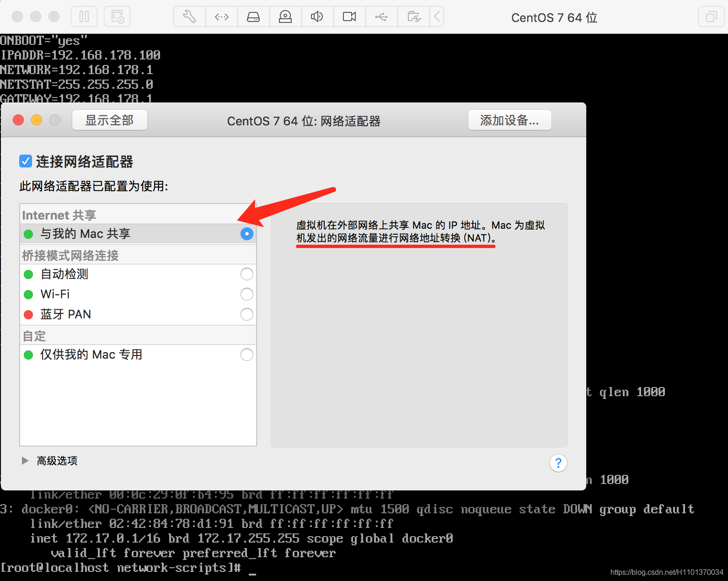The height and width of the screenshot is (581, 728).
Task: Open the snapshots toolbar icon
Action: click(x=117, y=17)
